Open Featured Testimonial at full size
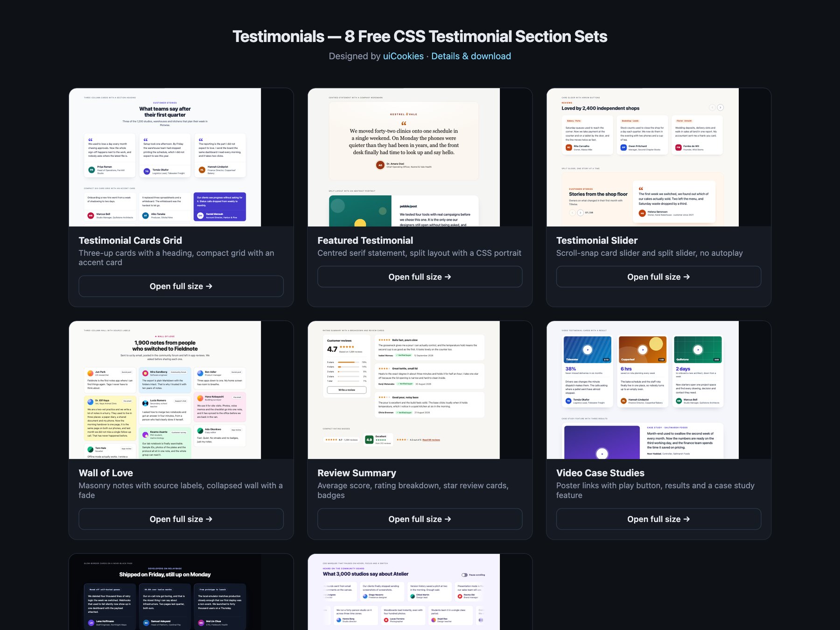Image resolution: width=840 pixels, height=630 pixels. [x=420, y=277]
